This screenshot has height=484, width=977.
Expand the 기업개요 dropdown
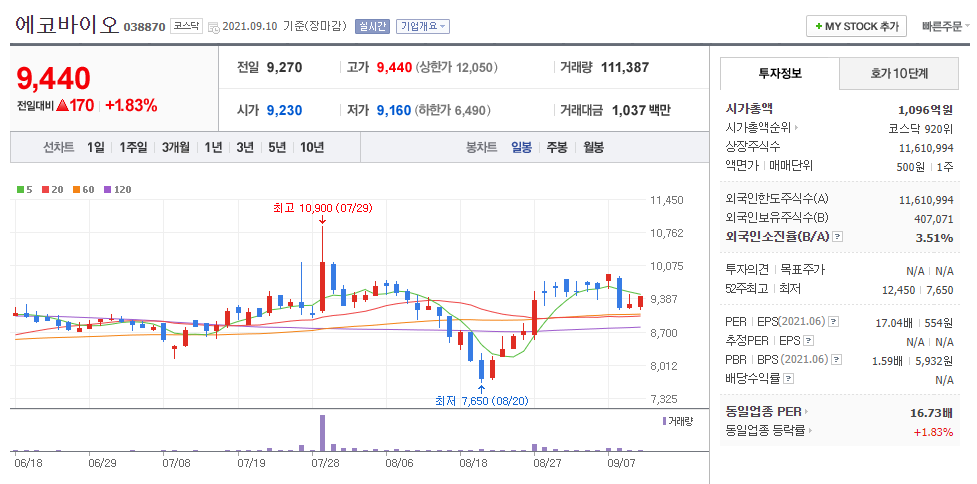[423, 26]
